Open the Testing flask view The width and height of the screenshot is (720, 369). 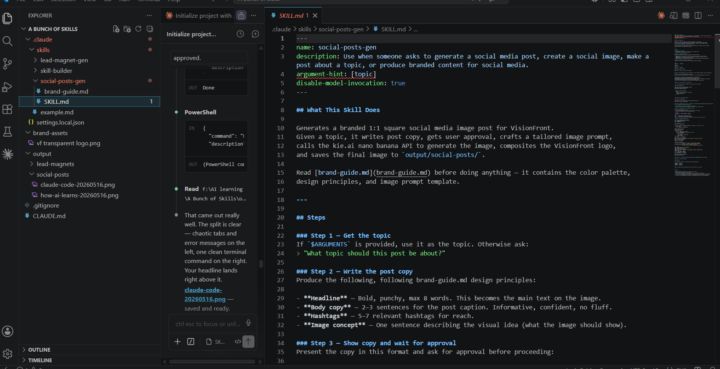[x=7, y=132]
